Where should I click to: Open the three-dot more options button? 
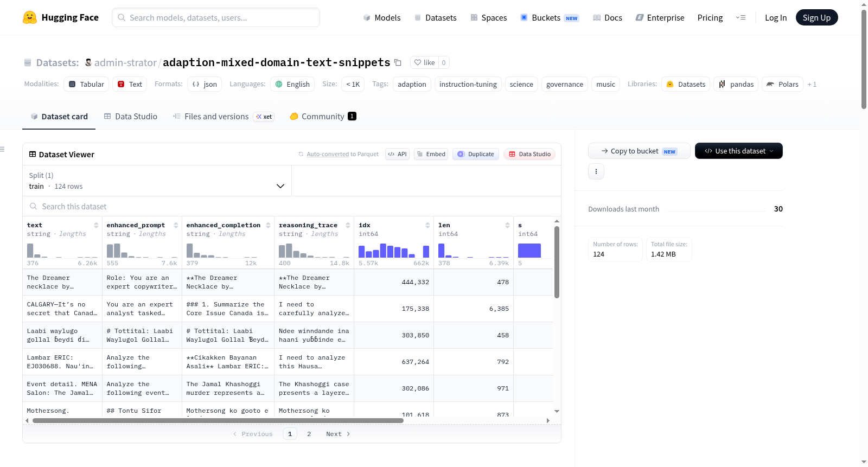596,171
